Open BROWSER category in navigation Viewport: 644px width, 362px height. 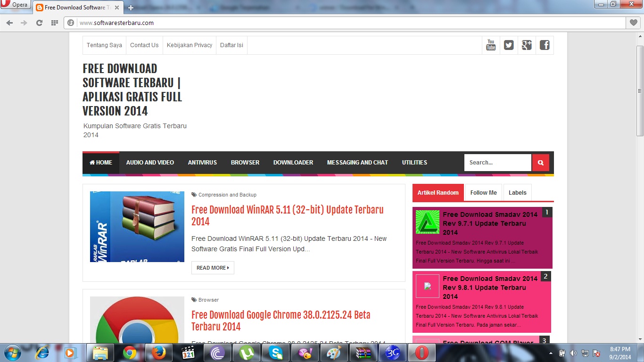coord(245,163)
